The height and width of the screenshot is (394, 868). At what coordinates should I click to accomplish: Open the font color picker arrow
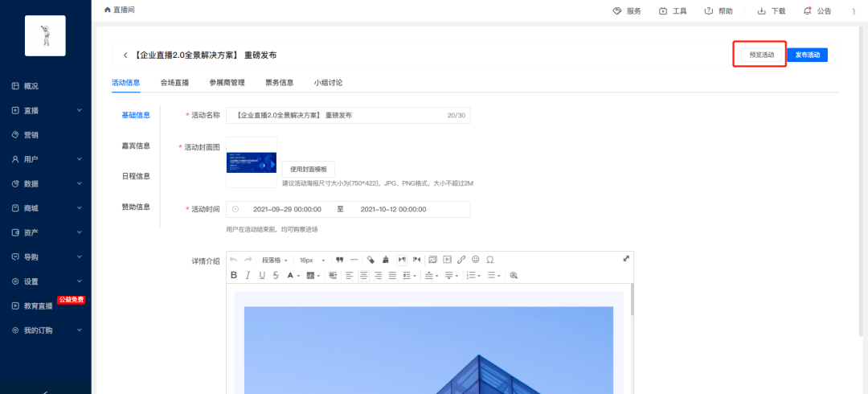299,276
